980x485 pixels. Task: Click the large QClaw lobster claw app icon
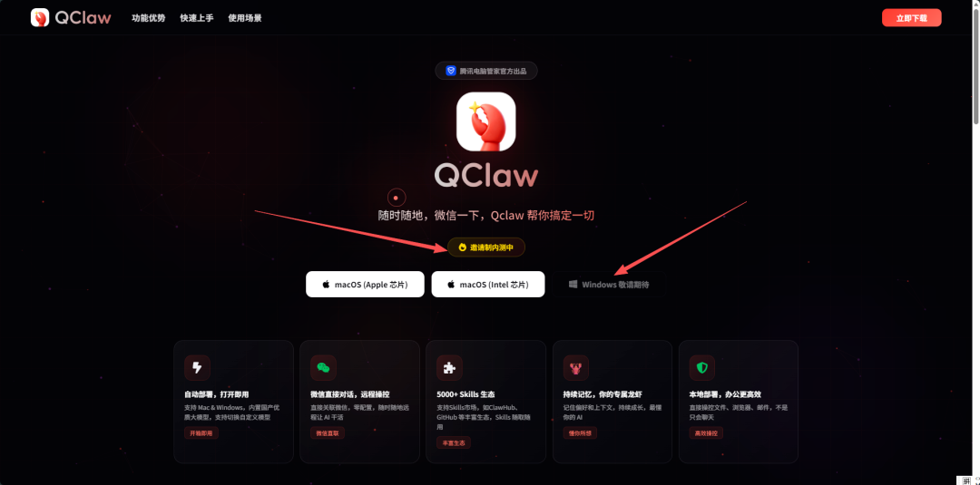[485, 121]
